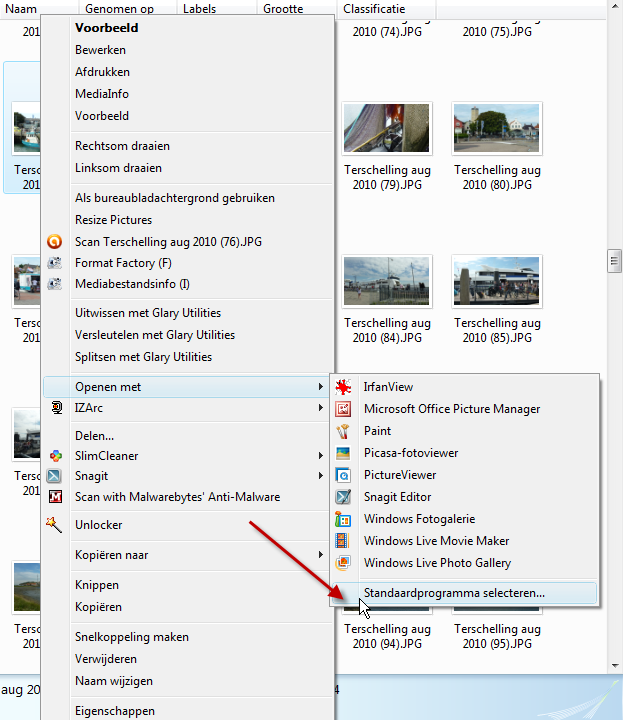Sort by the Genomen op column header
The image size is (623, 720).
pyautogui.click(x=119, y=9)
